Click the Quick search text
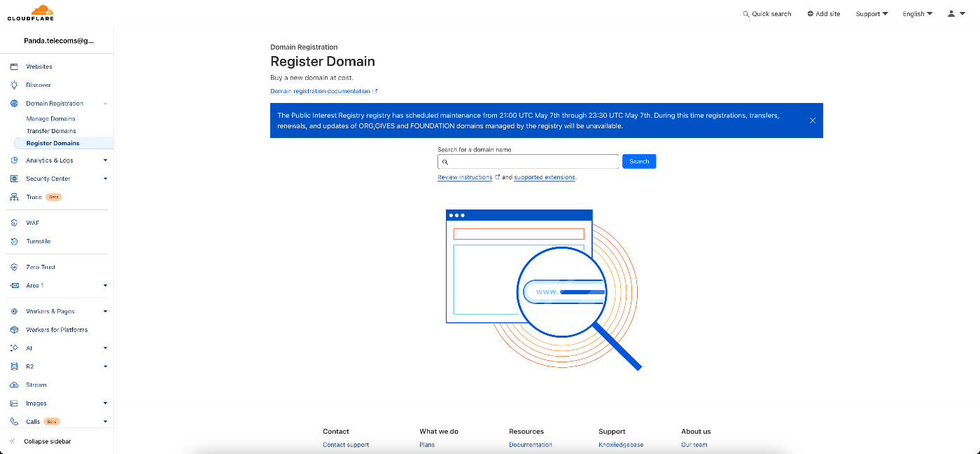Image resolution: width=980 pixels, height=454 pixels. pyautogui.click(x=771, y=14)
